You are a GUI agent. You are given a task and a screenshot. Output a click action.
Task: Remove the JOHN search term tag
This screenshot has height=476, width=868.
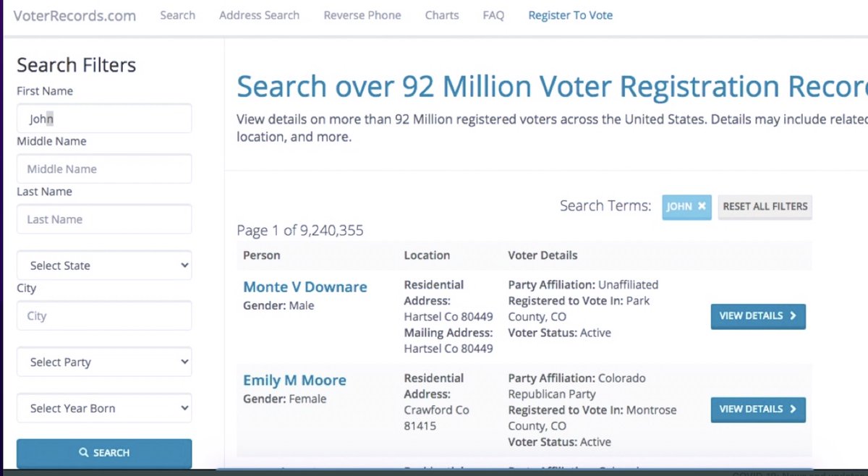(x=702, y=206)
